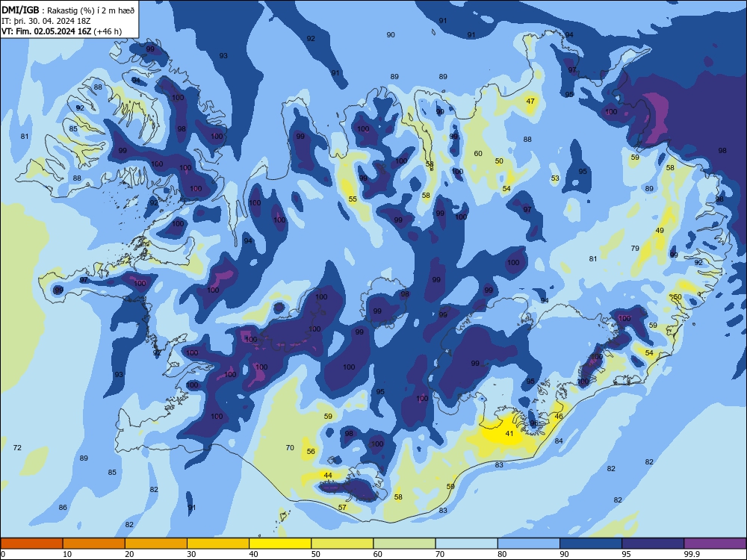Click the 30–40 amber legend swatch
Image resolution: width=747 pixels, height=560 pixels.
(218, 544)
